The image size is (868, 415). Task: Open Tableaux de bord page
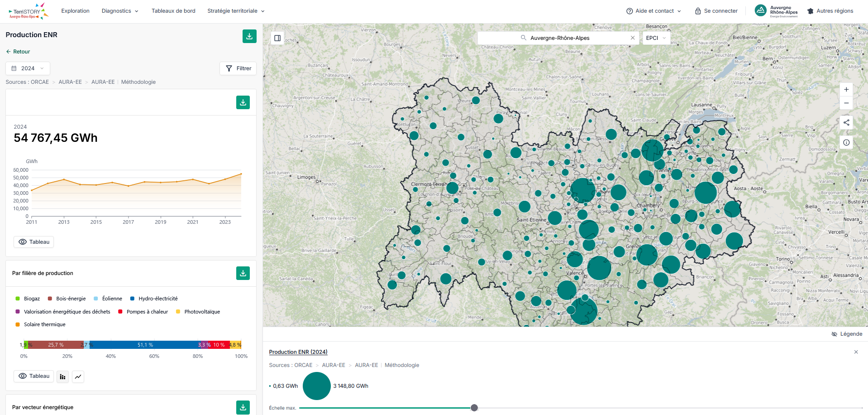pyautogui.click(x=173, y=11)
